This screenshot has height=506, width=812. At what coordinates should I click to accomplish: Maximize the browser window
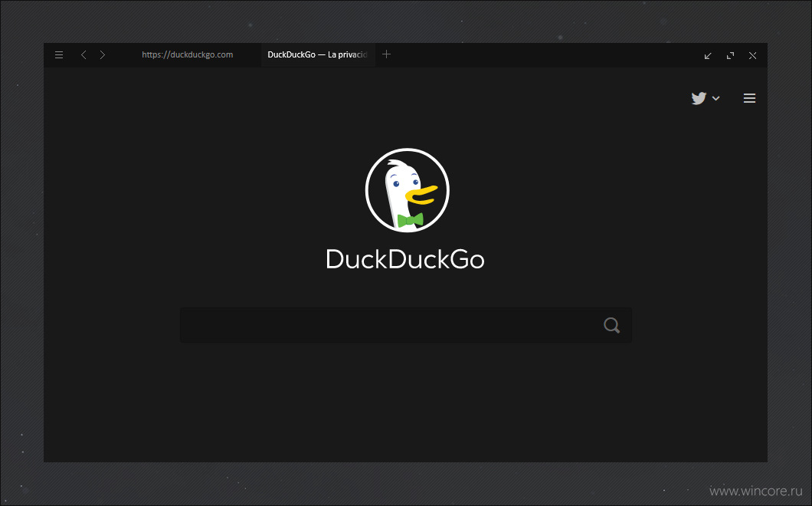pyautogui.click(x=730, y=55)
